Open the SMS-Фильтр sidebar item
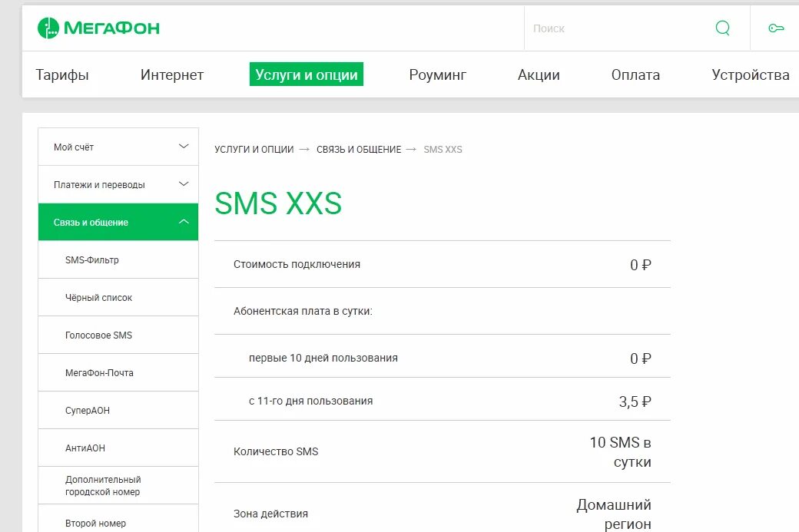 tap(118, 259)
